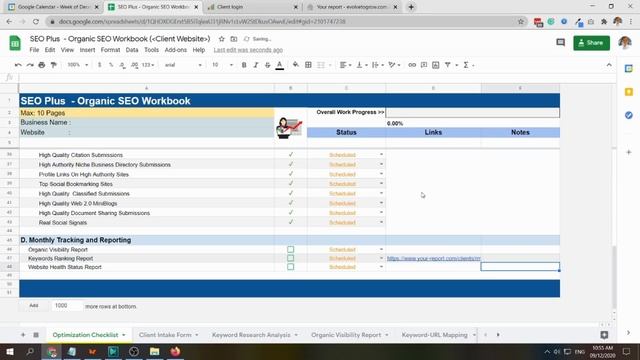Screen dimensions: 640x360
Task: Click the Add sheet plus icon
Action: click(x=23, y=335)
